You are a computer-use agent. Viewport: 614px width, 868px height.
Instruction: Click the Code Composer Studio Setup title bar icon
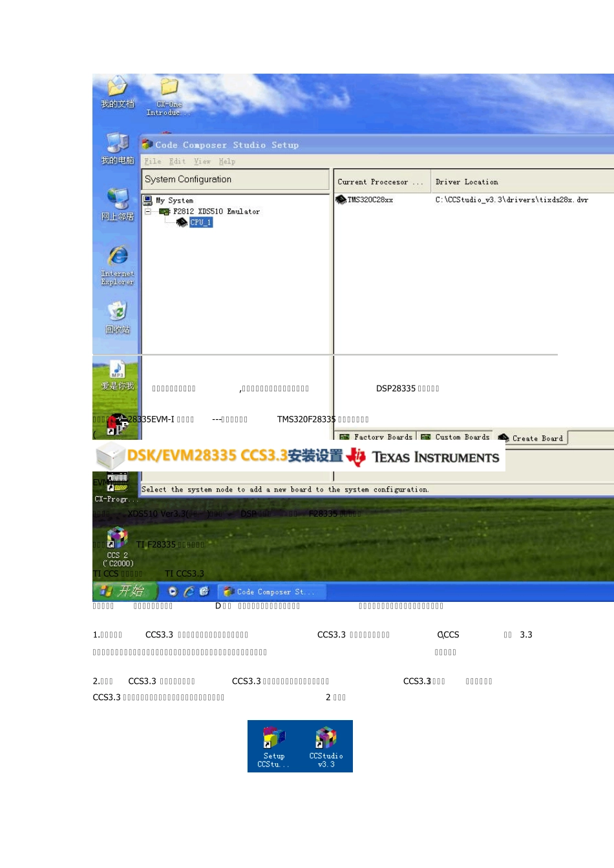tap(147, 145)
